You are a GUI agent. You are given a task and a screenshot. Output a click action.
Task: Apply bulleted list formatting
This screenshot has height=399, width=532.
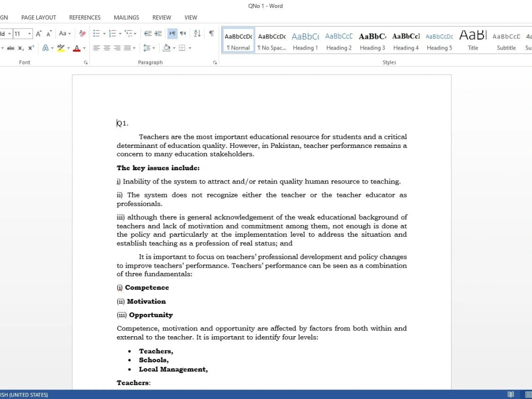(x=96, y=34)
